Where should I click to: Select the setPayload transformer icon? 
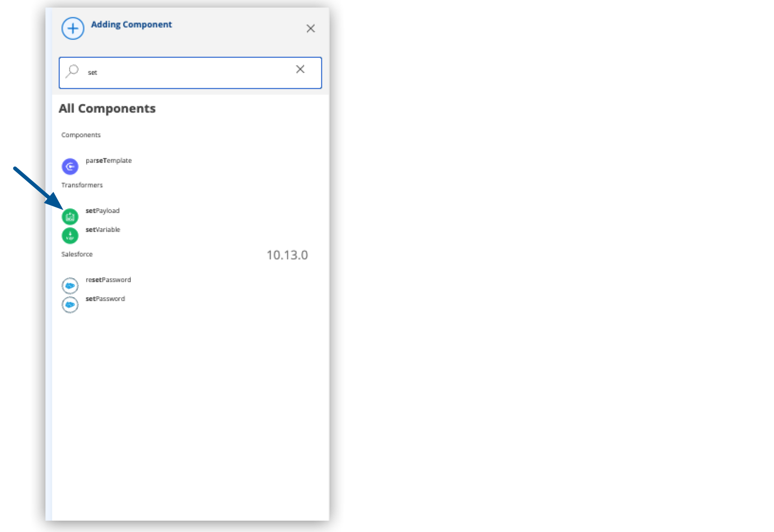coord(70,216)
